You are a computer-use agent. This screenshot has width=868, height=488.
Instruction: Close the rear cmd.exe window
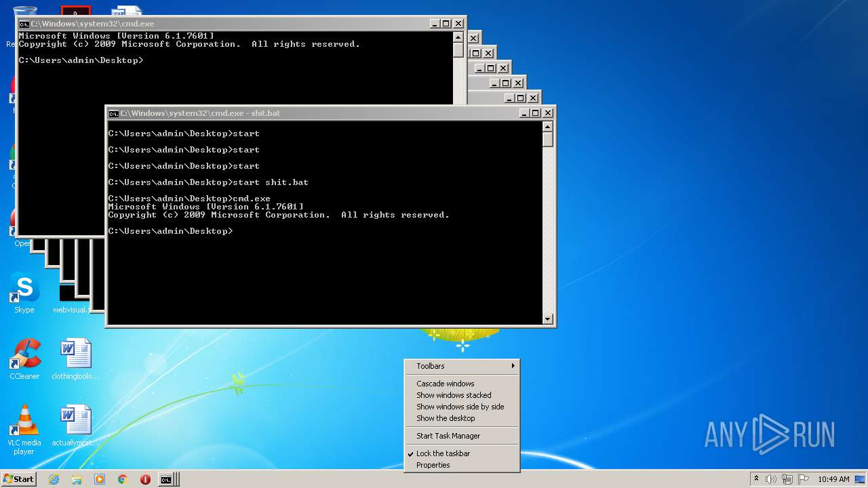pos(458,24)
